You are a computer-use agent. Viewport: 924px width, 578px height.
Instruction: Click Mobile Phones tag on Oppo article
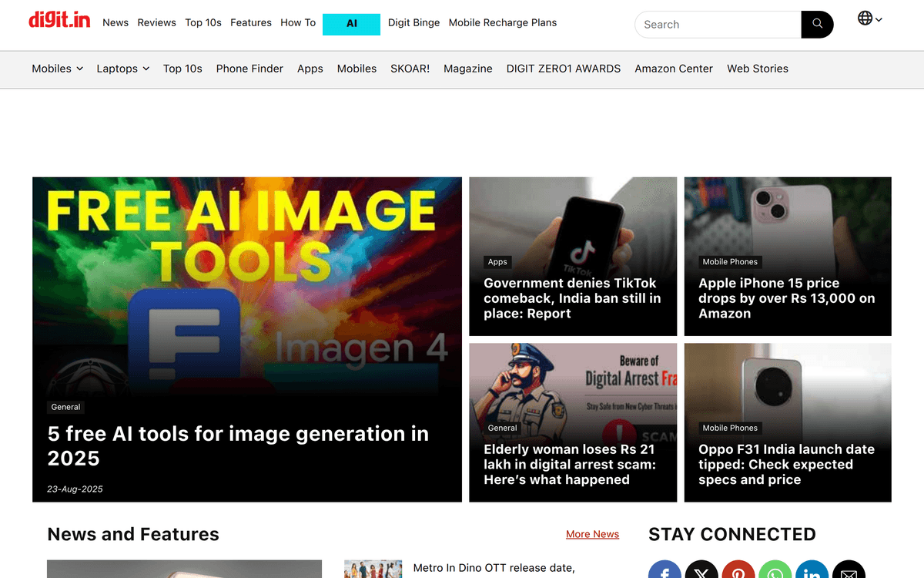click(x=730, y=428)
